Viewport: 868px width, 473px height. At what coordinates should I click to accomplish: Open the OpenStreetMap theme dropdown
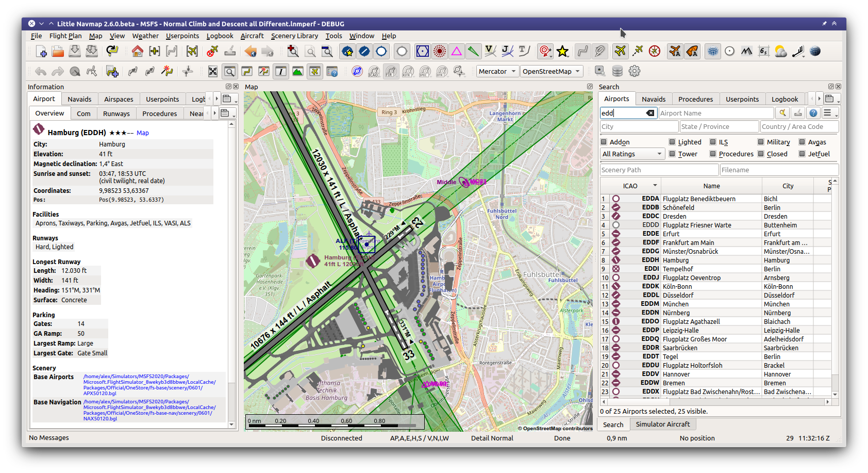click(552, 71)
